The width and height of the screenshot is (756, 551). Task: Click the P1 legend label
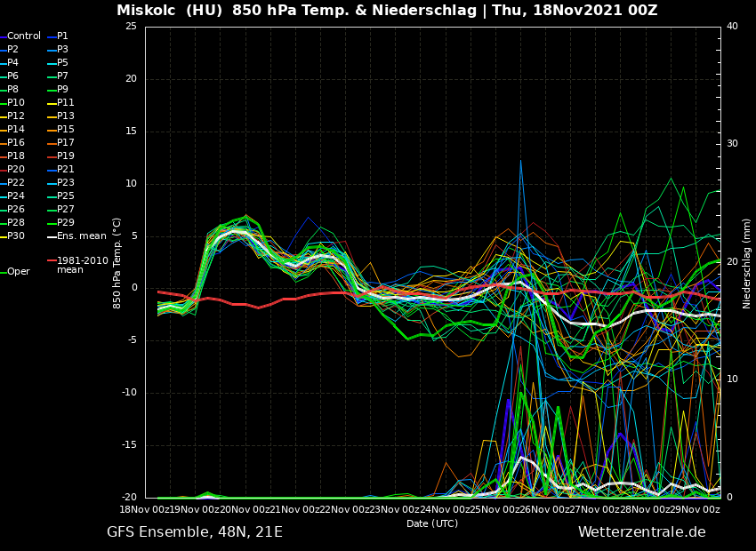(x=62, y=36)
